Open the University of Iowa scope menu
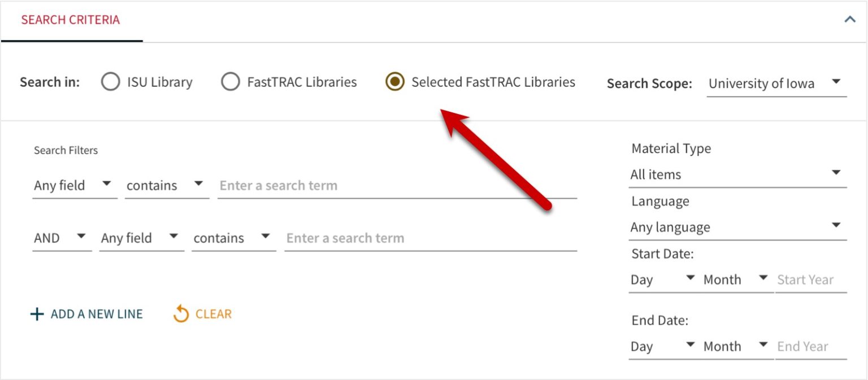This screenshot has height=380, width=868. (x=761, y=84)
